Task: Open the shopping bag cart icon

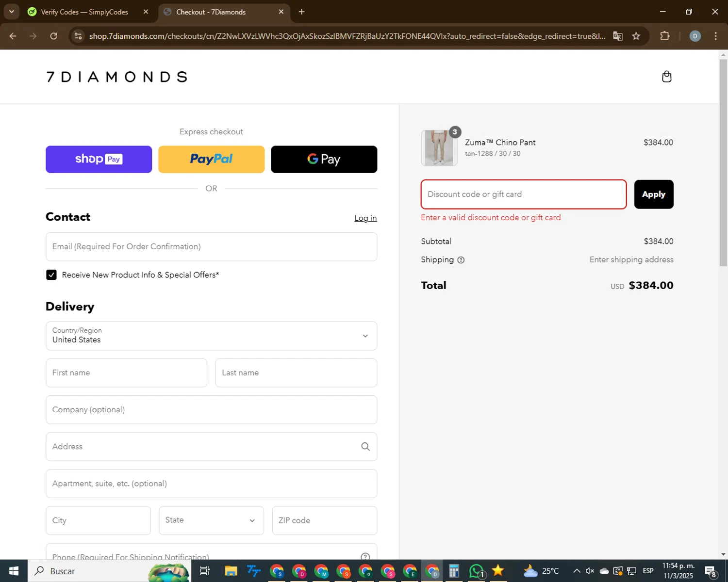Action: (666, 77)
